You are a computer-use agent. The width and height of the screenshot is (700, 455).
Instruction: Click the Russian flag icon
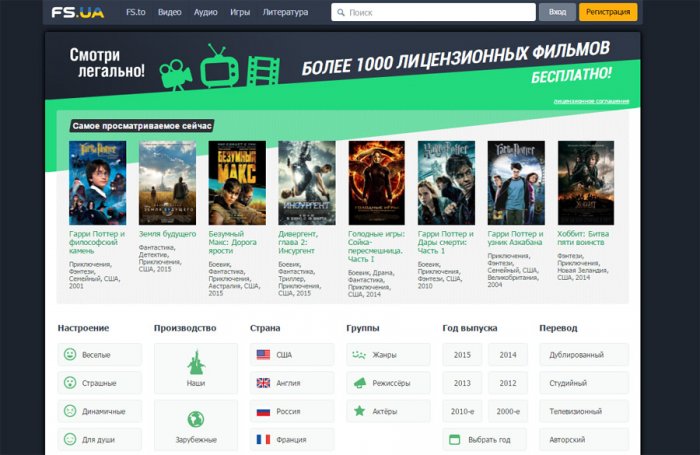[263, 411]
